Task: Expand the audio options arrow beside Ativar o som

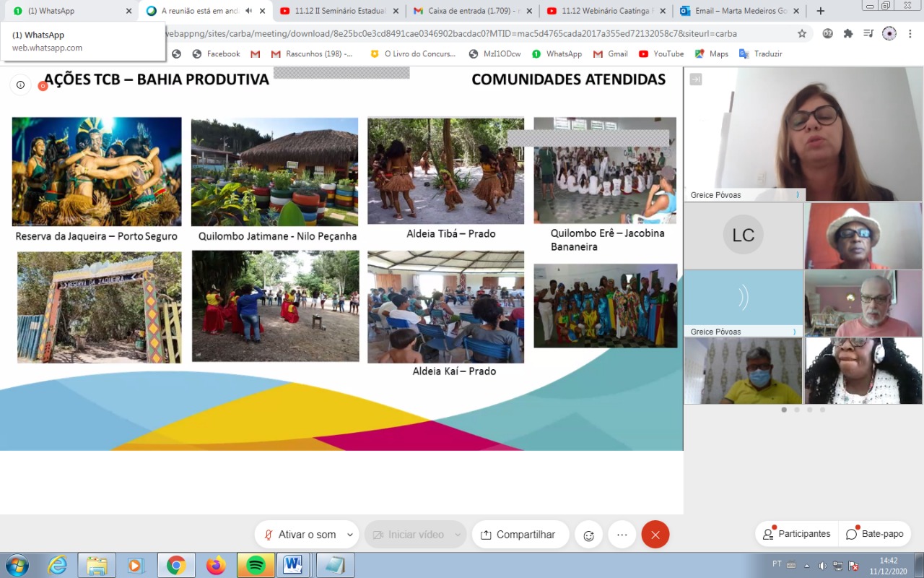Action: (350, 535)
